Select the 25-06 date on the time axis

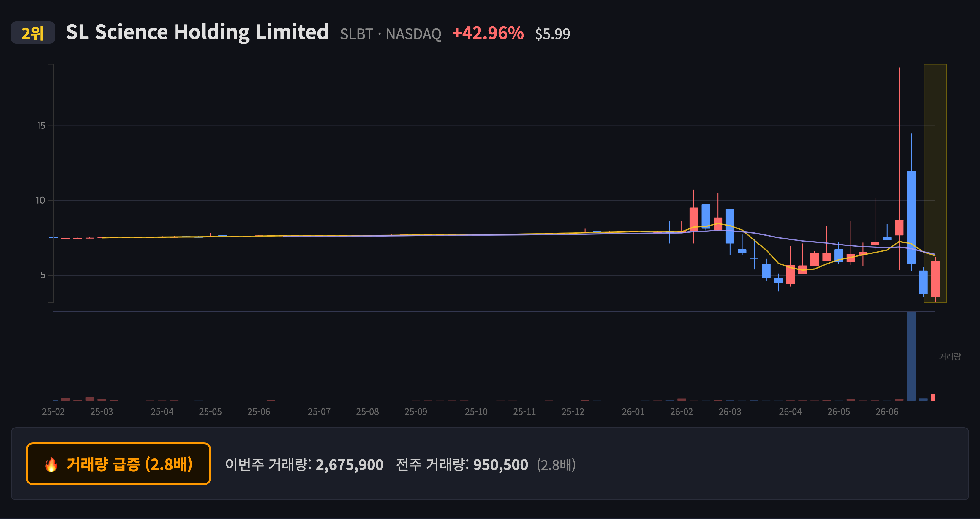[259, 411]
